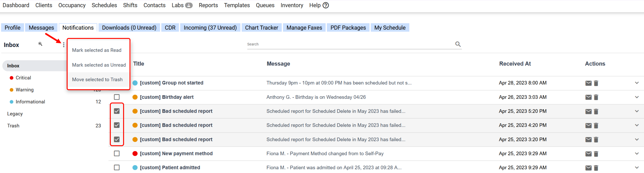
Task: Filter by Critical notifications
Action: tap(23, 78)
